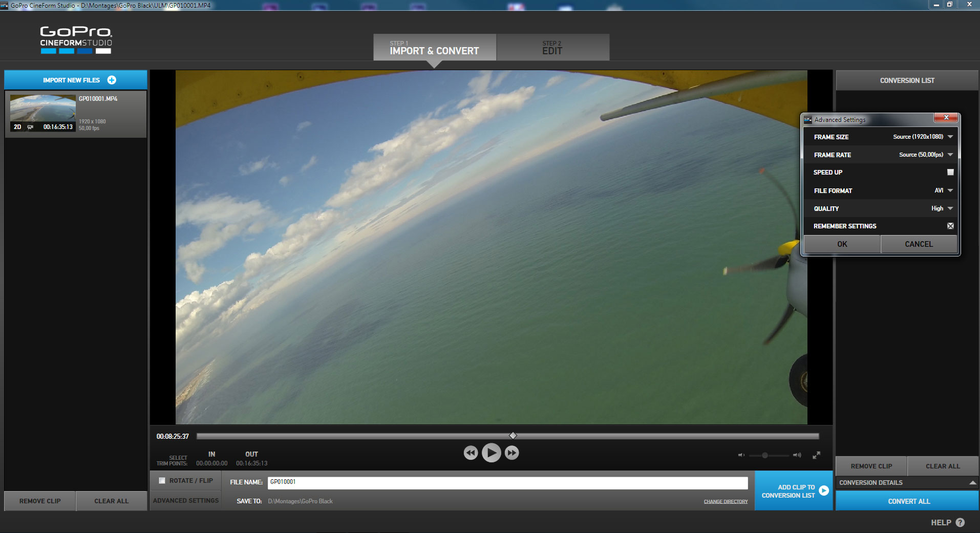Toggle fullscreen preview icon
Viewport: 980px width, 533px height.
[817, 455]
